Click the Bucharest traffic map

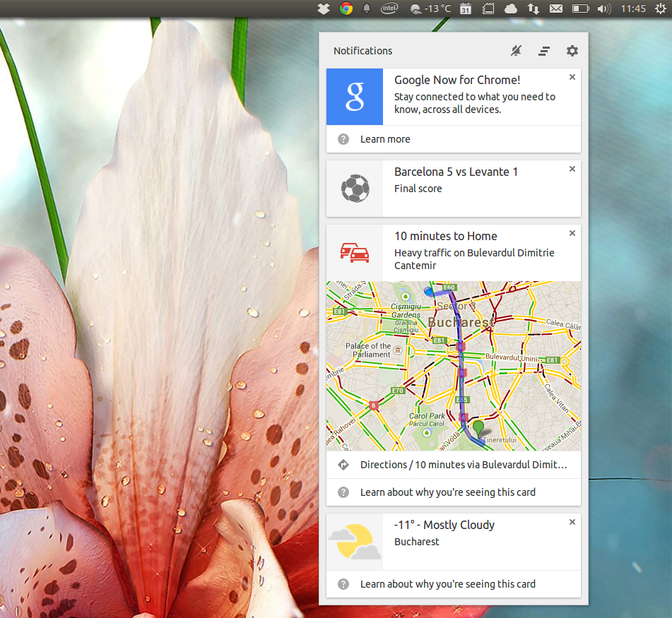[x=453, y=365]
